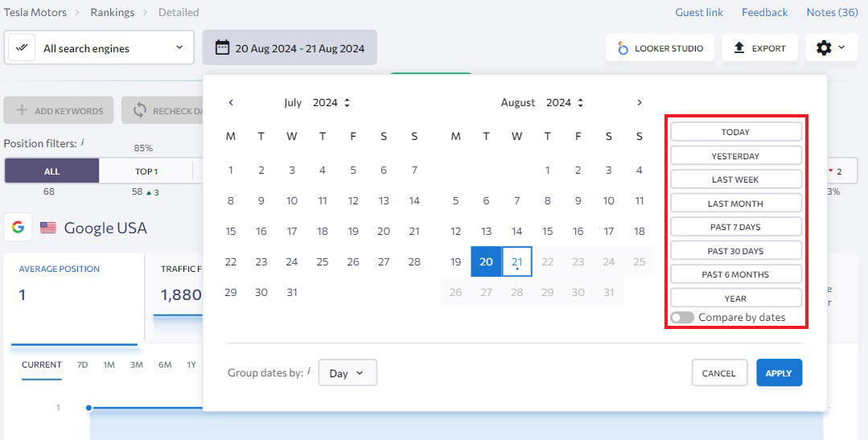Cancel the date picker
Image resolution: width=868 pixels, height=440 pixels.
click(719, 373)
